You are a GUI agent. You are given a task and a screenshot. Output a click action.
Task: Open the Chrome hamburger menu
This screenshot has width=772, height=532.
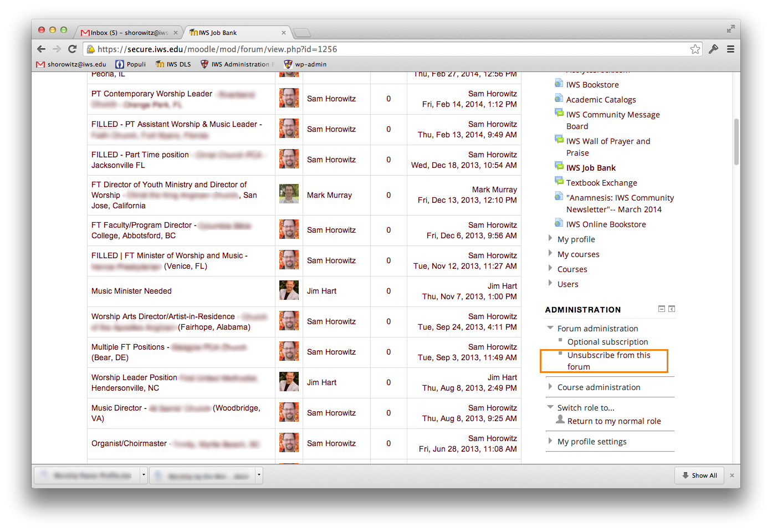[x=730, y=49]
